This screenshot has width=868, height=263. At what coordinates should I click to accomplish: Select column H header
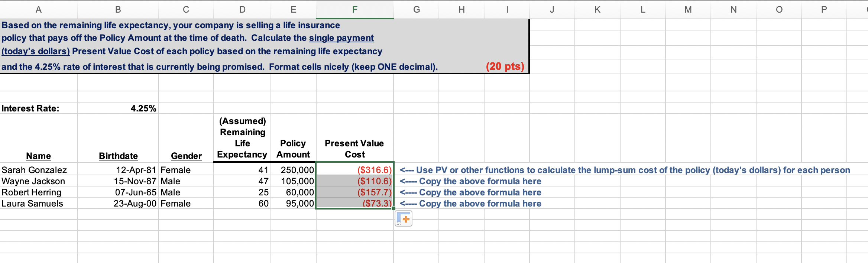coord(461,10)
